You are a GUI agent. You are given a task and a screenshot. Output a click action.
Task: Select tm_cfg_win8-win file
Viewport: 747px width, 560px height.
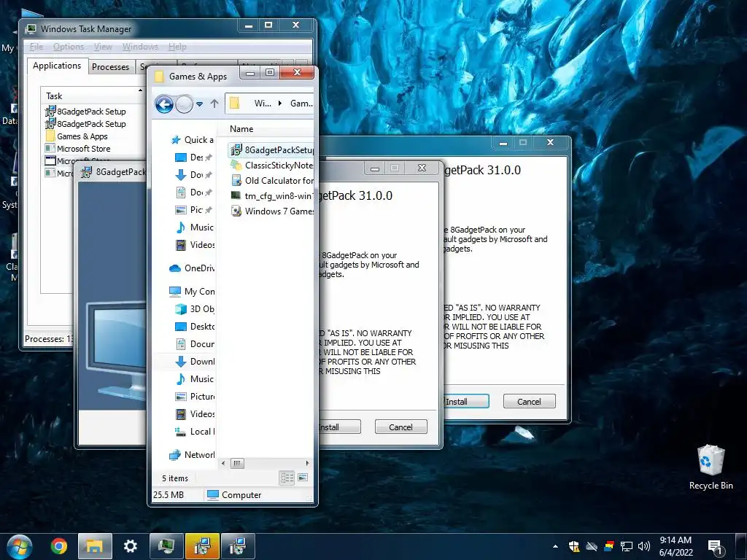(x=271, y=195)
